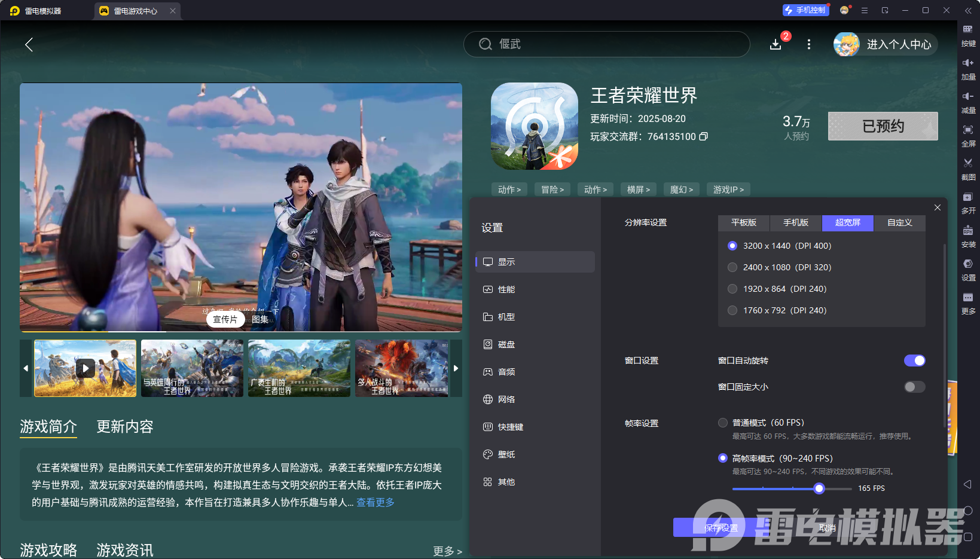The width and height of the screenshot is (980, 559).
Task: Switch to 超宽屏 resolution tab
Action: (848, 222)
